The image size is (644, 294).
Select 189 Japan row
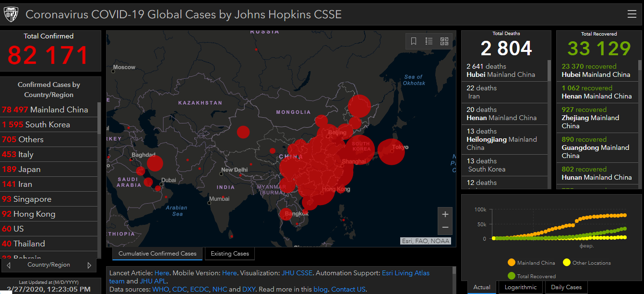pyautogui.click(x=48, y=169)
